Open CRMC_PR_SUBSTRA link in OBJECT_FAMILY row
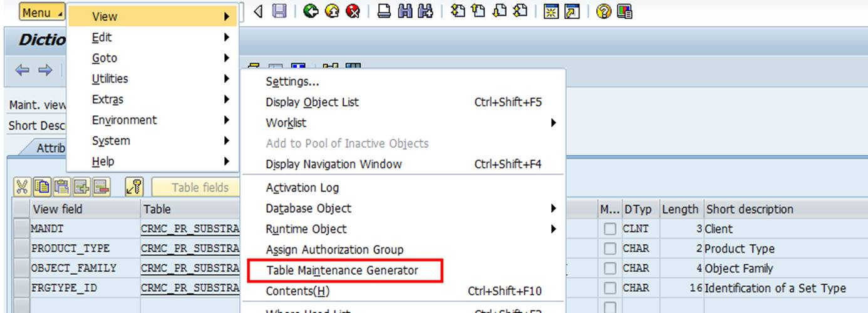Screen dimensions: 868x313 pos(190,268)
